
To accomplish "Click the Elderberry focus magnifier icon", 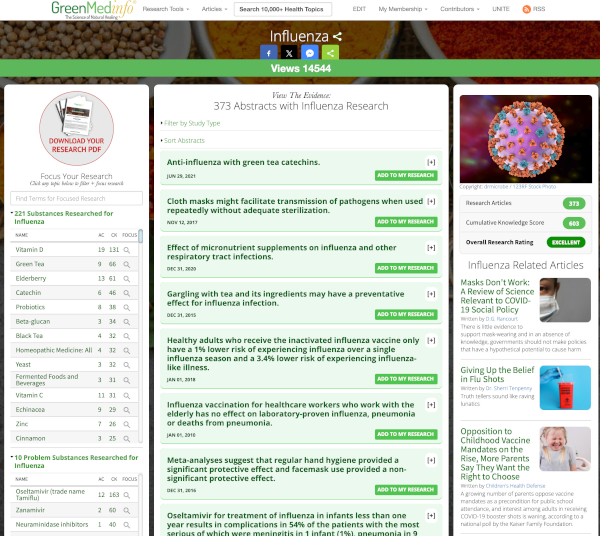I will pyautogui.click(x=127, y=279).
